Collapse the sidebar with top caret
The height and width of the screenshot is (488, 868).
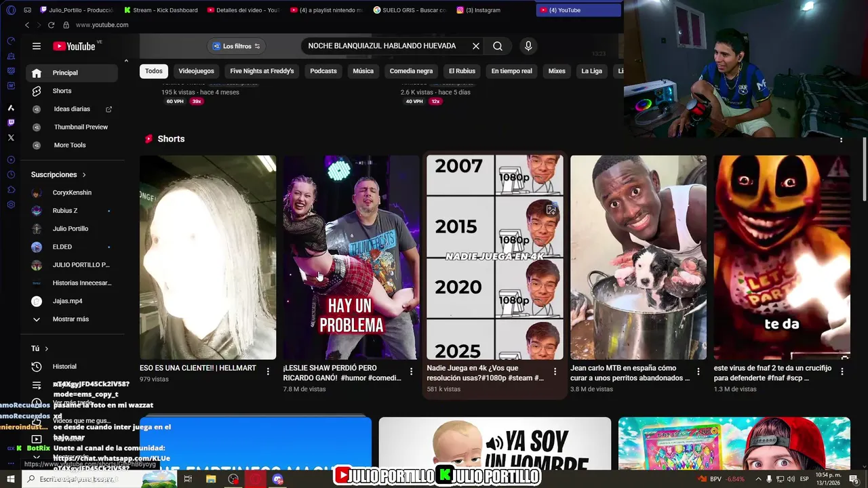tap(125, 61)
